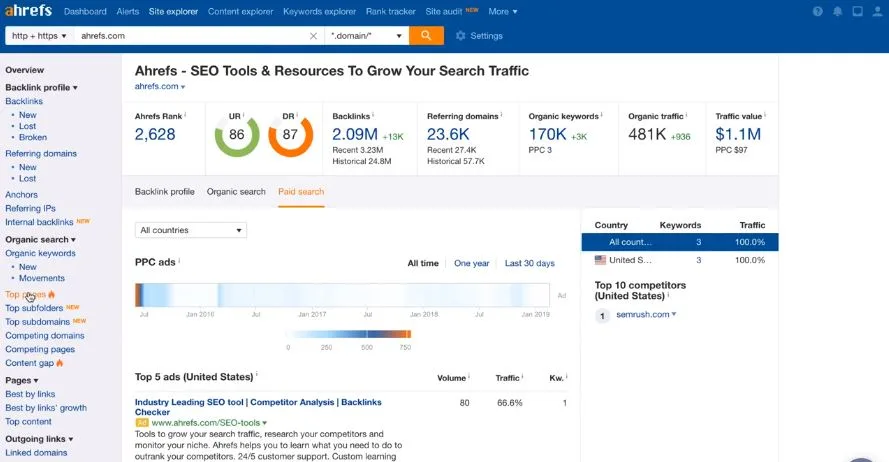The width and height of the screenshot is (889, 462).
Task: Click the PPC ads heatmap timeline bar
Action: pyautogui.click(x=342, y=295)
